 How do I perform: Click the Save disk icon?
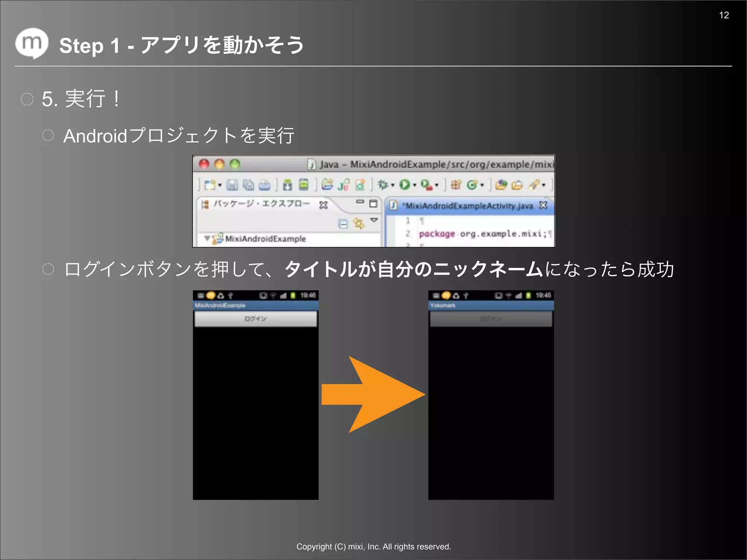[x=232, y=185]
